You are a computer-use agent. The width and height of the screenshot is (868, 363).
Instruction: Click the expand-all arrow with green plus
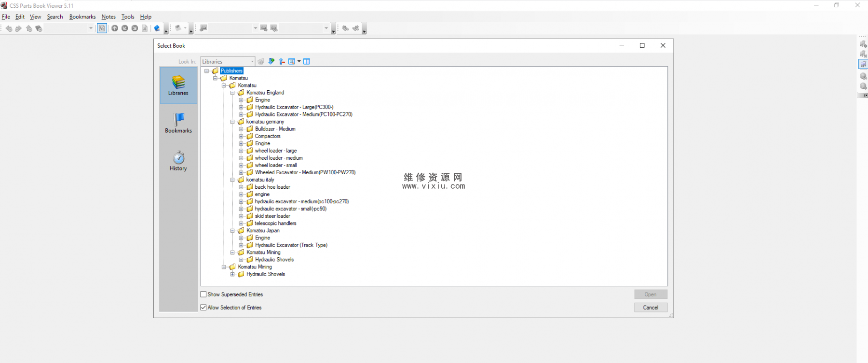271,61
